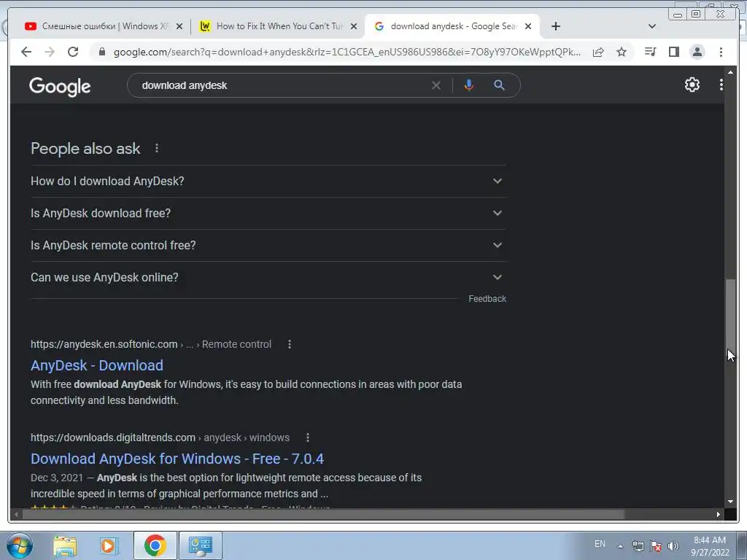747x560 pixels.
Task: Open a new tab with plus
Action: tap(555, 26)
